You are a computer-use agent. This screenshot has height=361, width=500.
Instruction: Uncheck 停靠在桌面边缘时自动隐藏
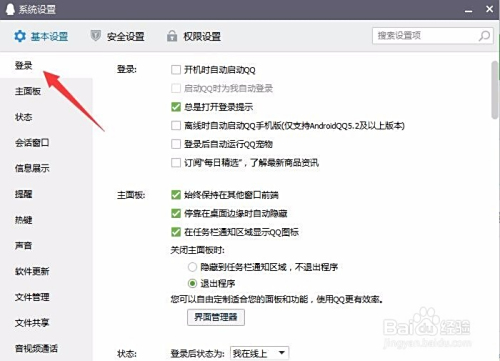coord(176,213)
